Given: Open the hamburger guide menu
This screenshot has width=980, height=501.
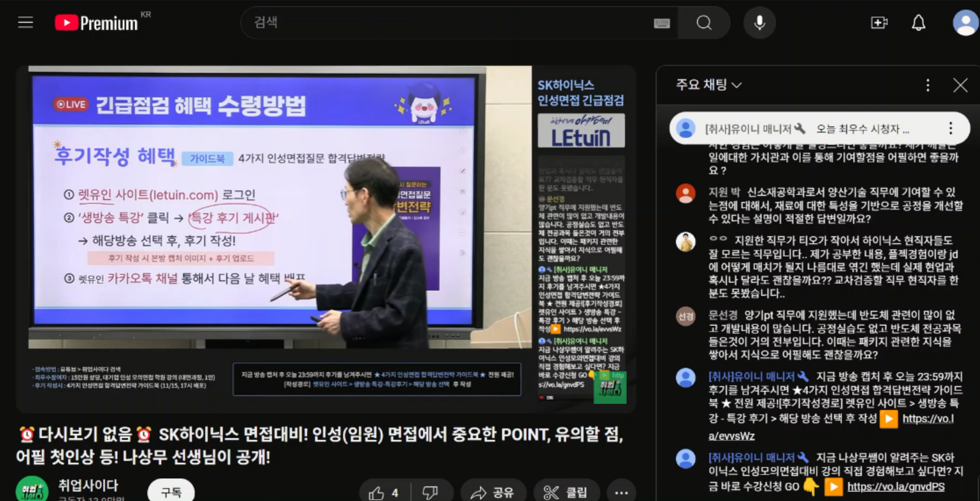Looking at the screenshot, I should (26, 23).
